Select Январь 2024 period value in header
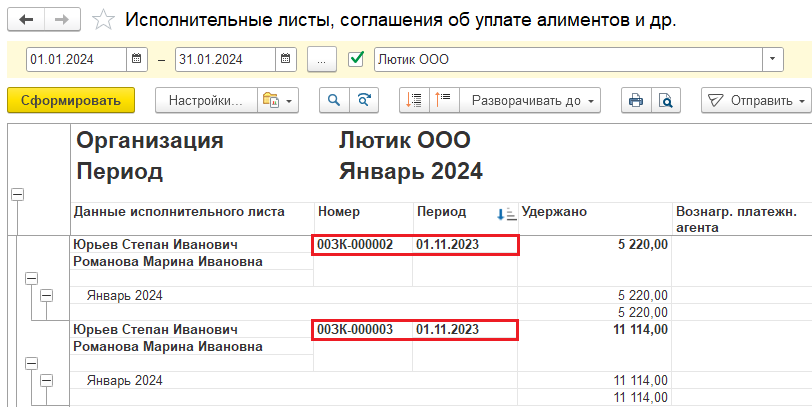 click(411, 171)
